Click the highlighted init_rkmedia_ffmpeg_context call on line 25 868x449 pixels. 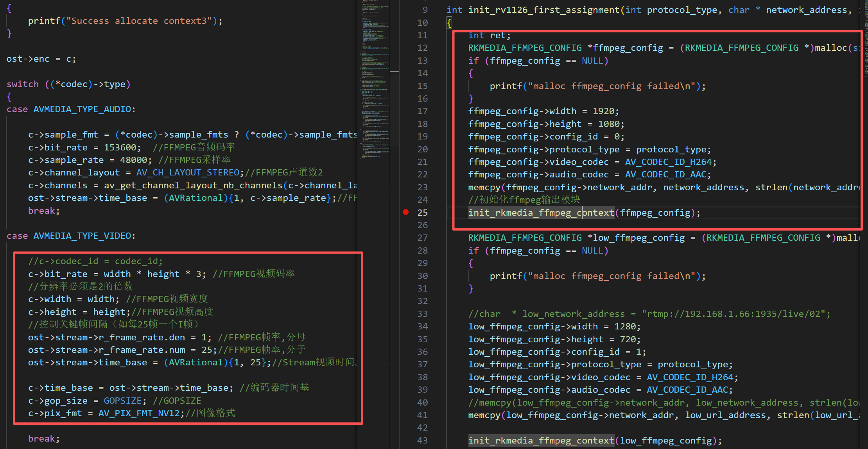541,213
